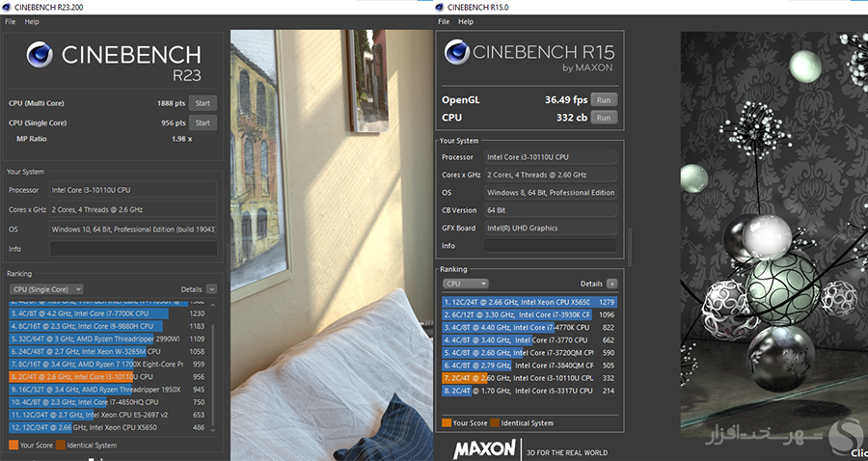
Task: Run the CPU benchmark in R15
Action: click(x=604, y=118)
